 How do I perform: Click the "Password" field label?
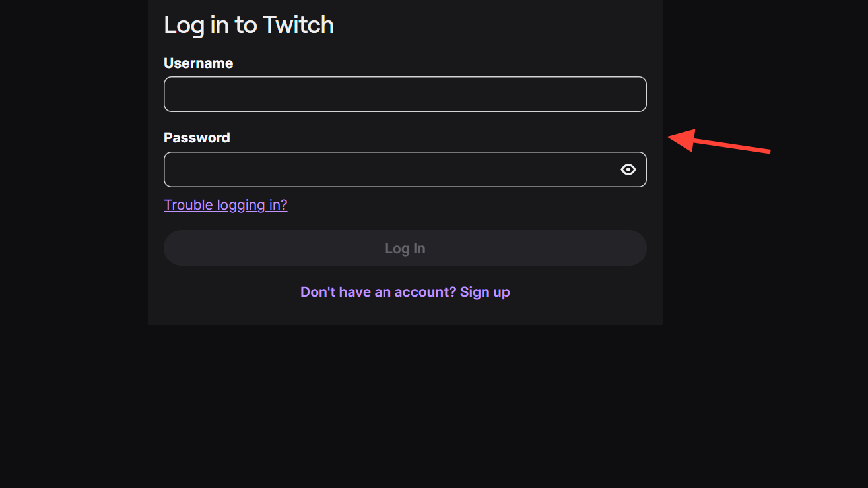point(197,138)
